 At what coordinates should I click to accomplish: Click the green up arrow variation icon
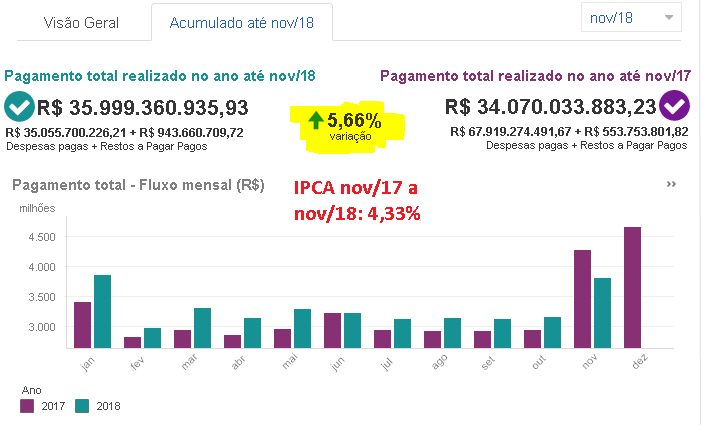click(315, 121)
